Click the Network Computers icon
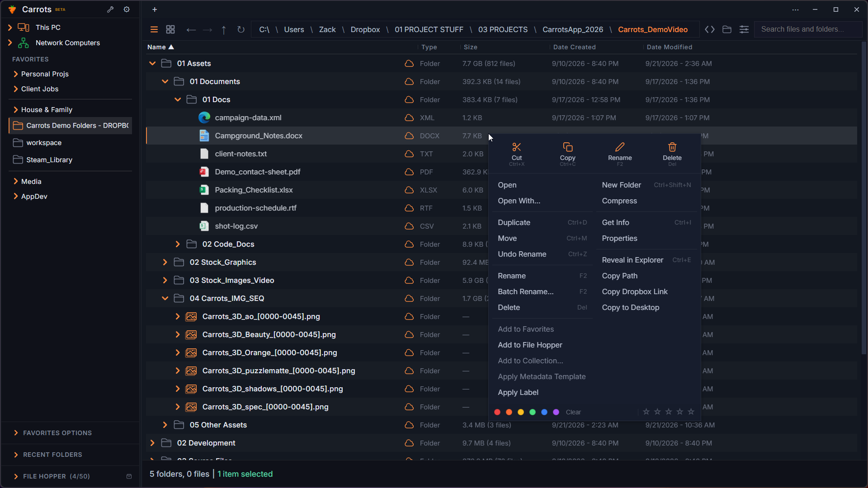 [24, 43]
